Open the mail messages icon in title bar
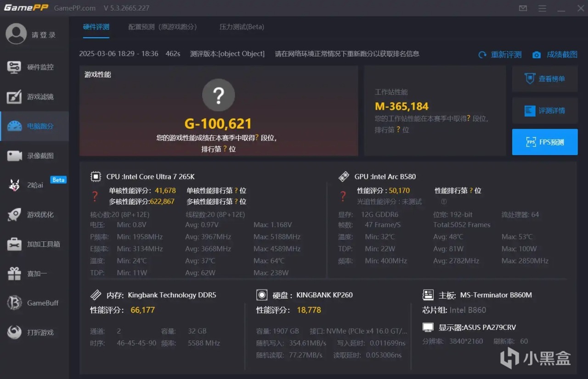 point(523,8)
